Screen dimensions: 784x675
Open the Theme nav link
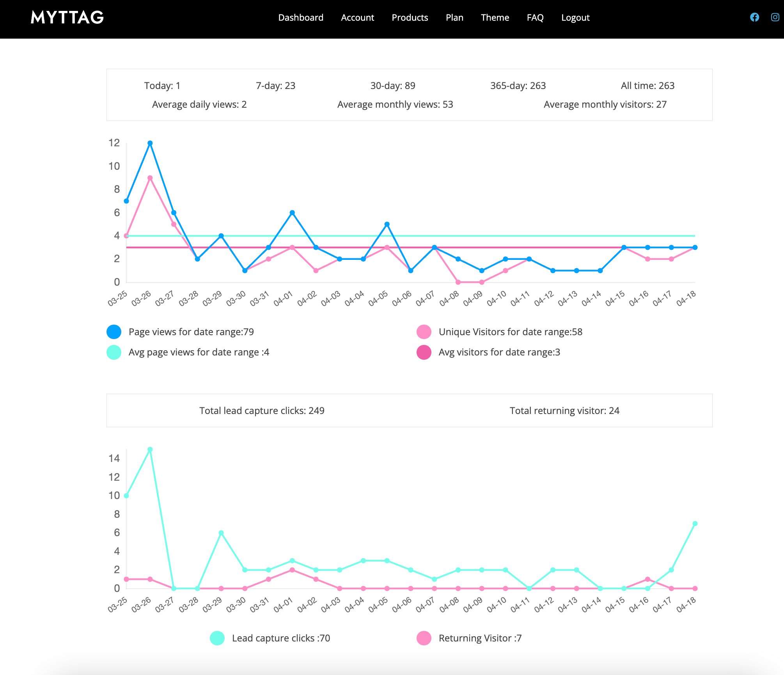click(495, 18)
